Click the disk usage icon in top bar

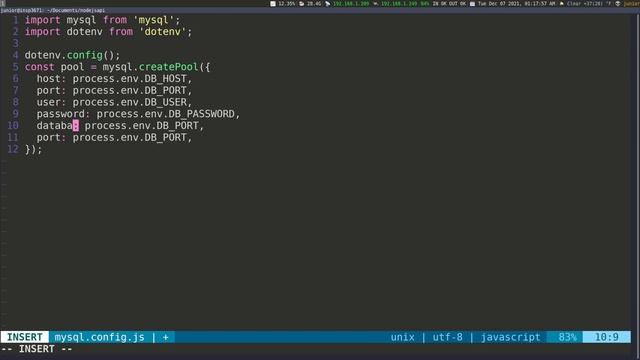point(302,4)
